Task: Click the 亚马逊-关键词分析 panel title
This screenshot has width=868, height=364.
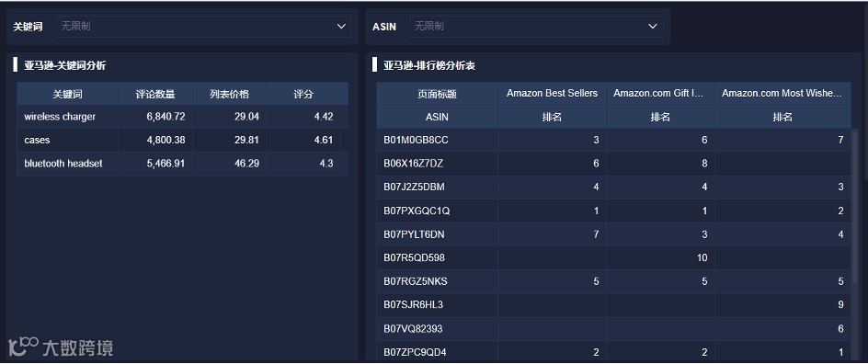Action: (64, 66)
